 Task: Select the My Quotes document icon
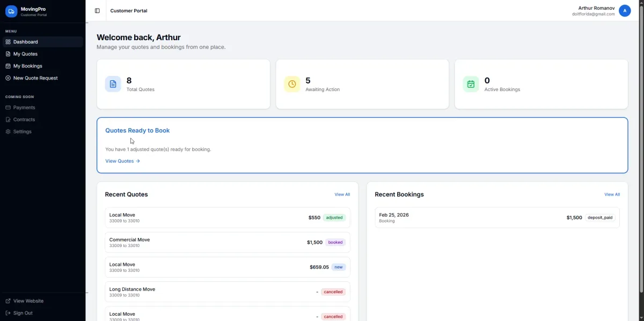coord(8,54)
